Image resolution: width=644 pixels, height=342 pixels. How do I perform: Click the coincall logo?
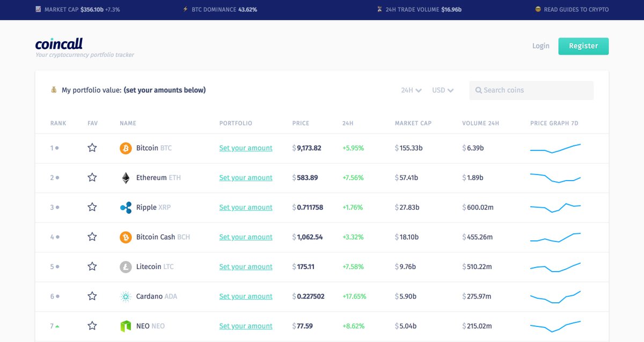(59, 44)
